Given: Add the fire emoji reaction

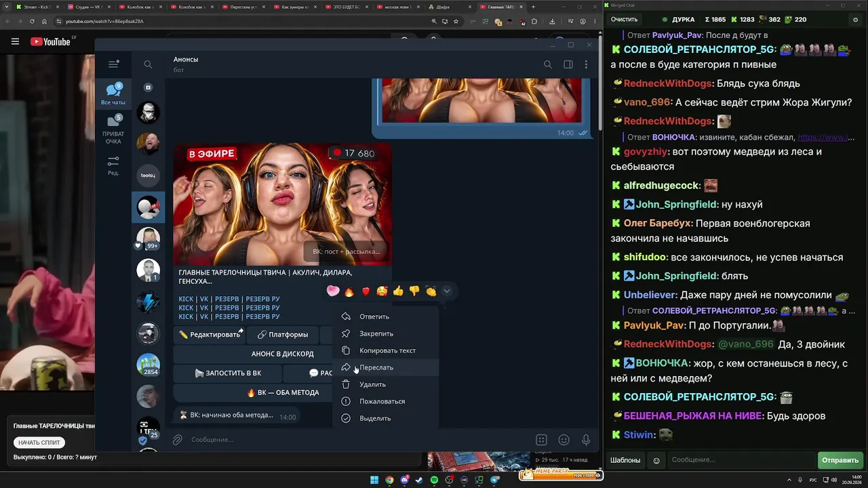Looking at the screenshot, I should [349, 291].
